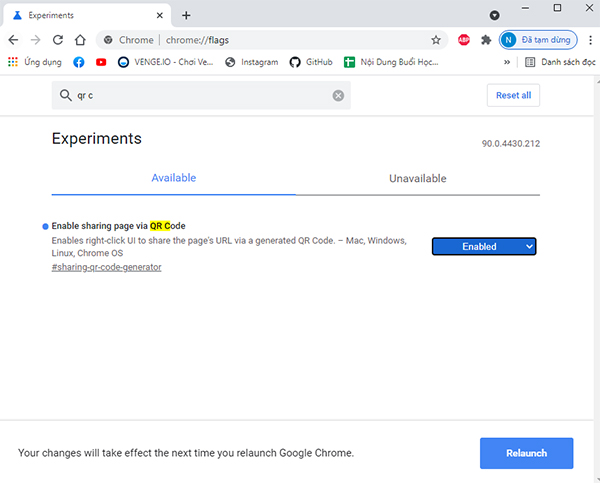Viewport: 600px width, 483px height.
Task: Select the Available tab
Action: pos(173,178)
